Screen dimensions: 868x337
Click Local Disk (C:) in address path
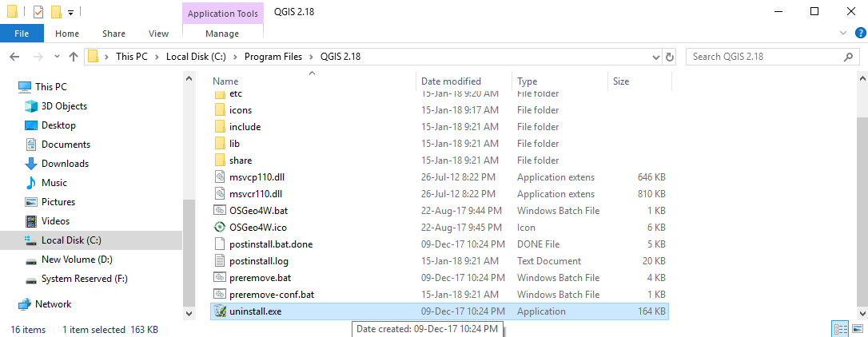coord(196,57)
